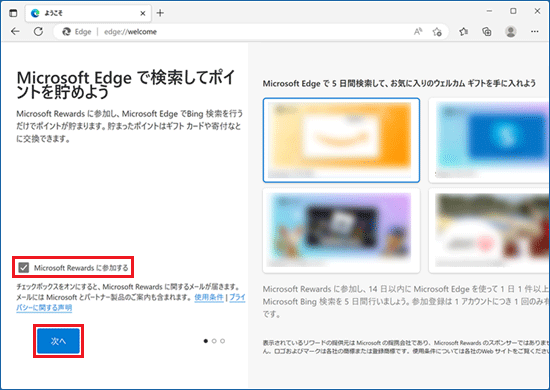Uncheck Microsoft Rewards に参加する checkbox

[x=24, y=268]
